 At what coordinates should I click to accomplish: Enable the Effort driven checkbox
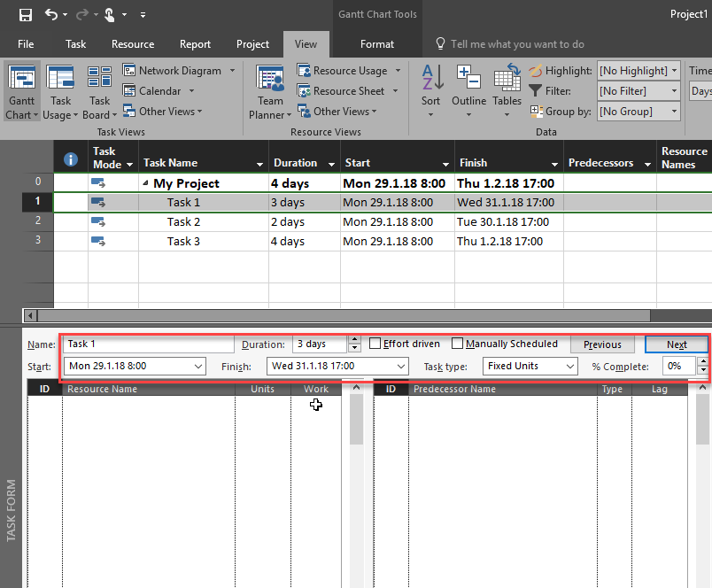375,344
